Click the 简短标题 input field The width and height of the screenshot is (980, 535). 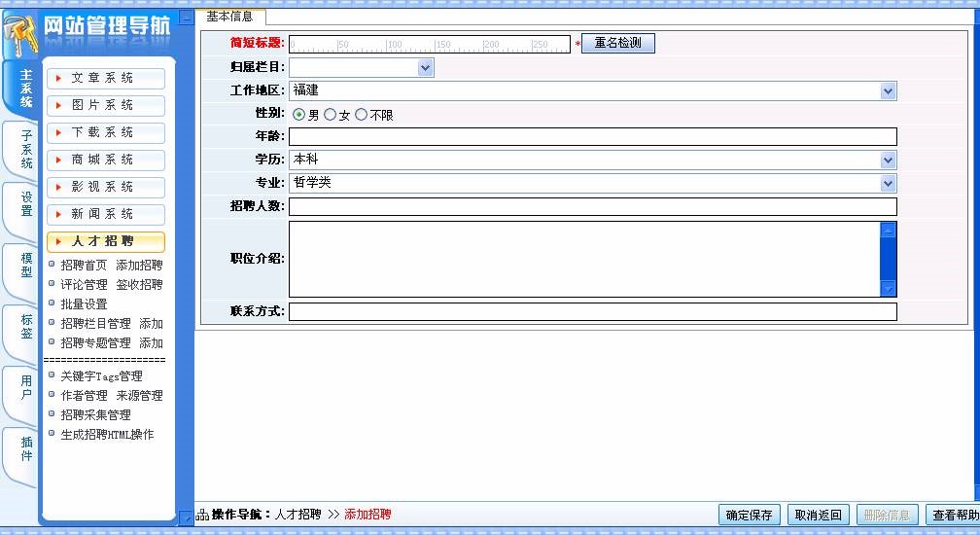point(430,44)
